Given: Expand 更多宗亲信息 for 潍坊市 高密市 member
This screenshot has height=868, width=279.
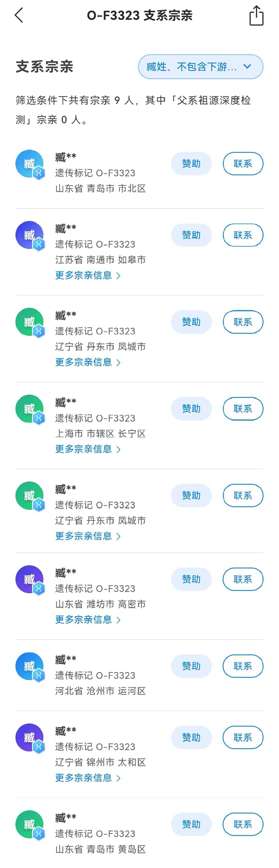Looking at the screenshot, I should (x=88, y=620).
